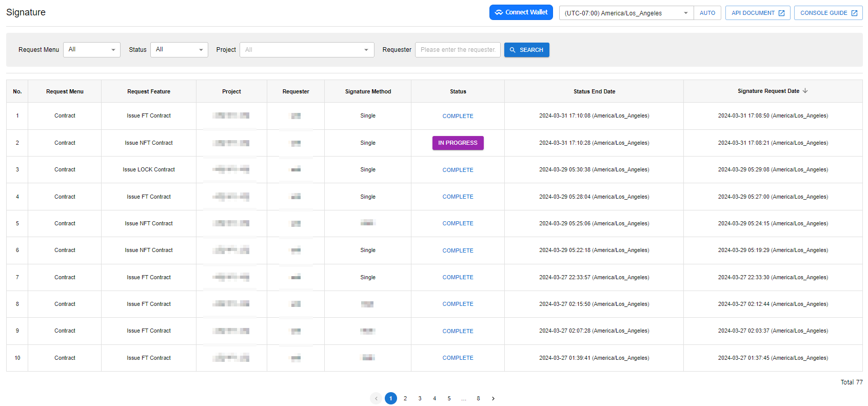Screen dimensions: 868x406
Task: Open COMPLETE status link in row 3
Action: (x=458, y=170)
